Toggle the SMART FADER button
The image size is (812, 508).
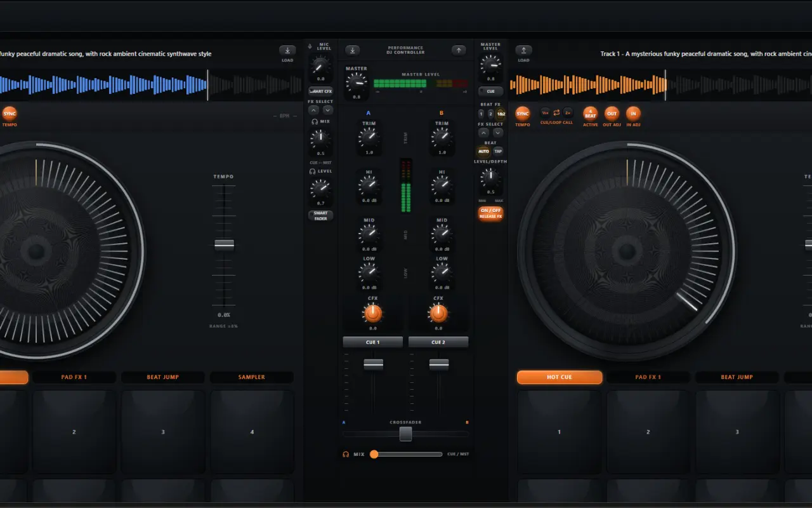pyautogui.click(x=321, y=215)
